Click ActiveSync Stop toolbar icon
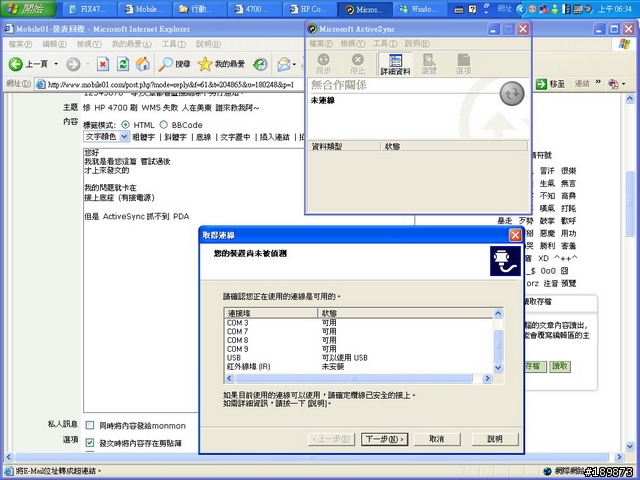Image resolution: width=640 pixels, height=480 pixels. (x=358, y=64)
